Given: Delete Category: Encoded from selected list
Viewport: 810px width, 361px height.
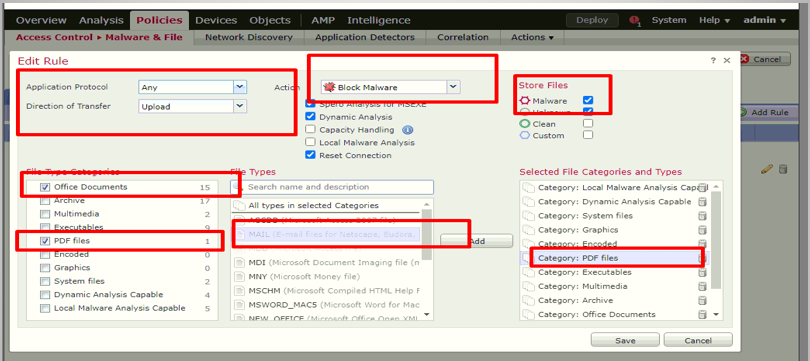Looking at the screenshot, I should [702, 244].
